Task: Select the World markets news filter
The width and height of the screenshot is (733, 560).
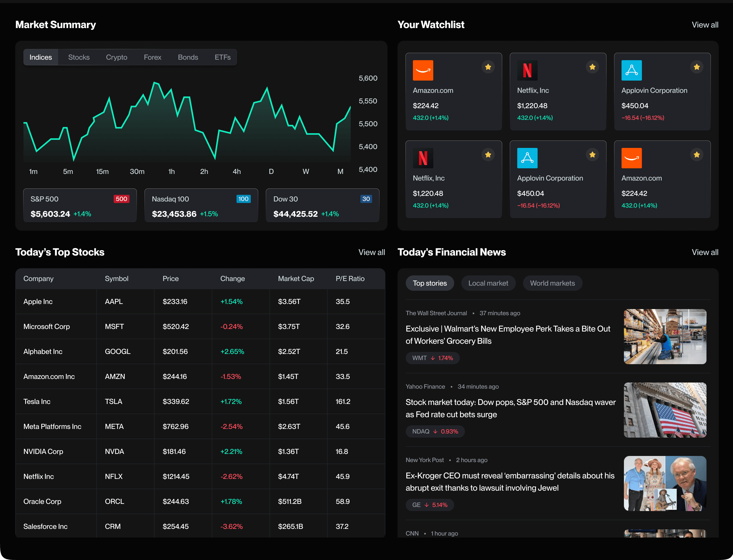Action: (x=552, y=283)
